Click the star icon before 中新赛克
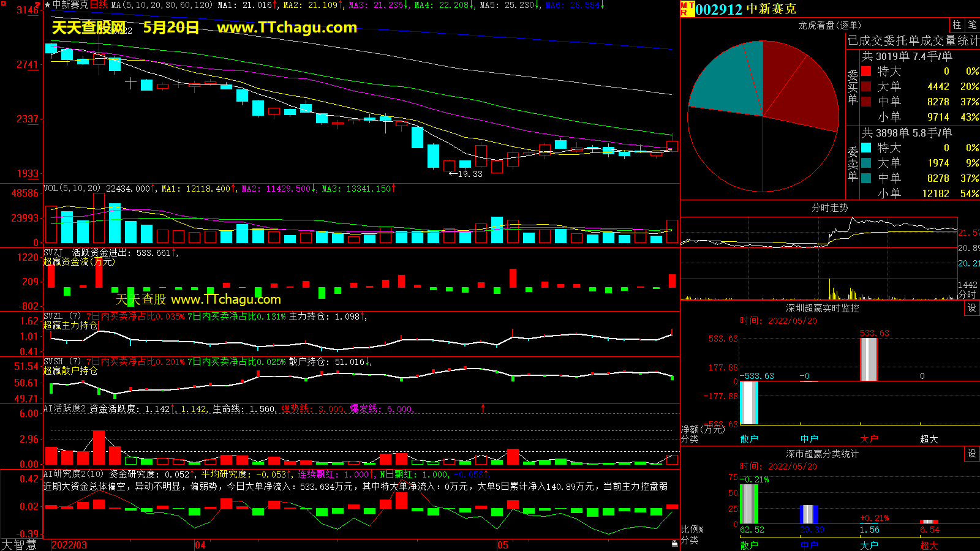The image size is (980, 551). point(47,5)
